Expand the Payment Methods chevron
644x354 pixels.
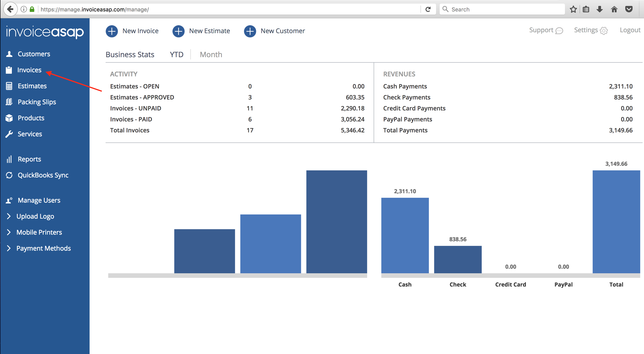click(x=9, y=248)
